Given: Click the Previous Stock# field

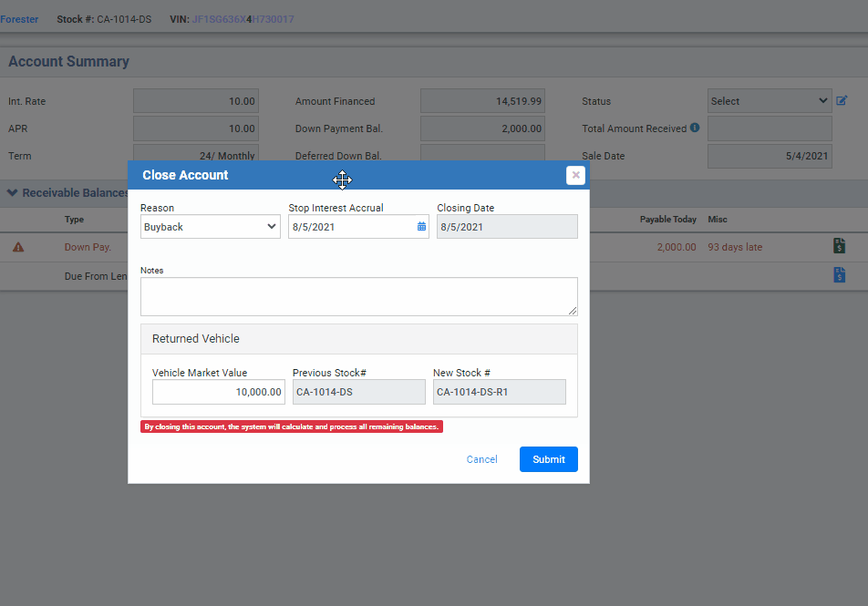Looking at the screenshot, I should coord(358,392).
